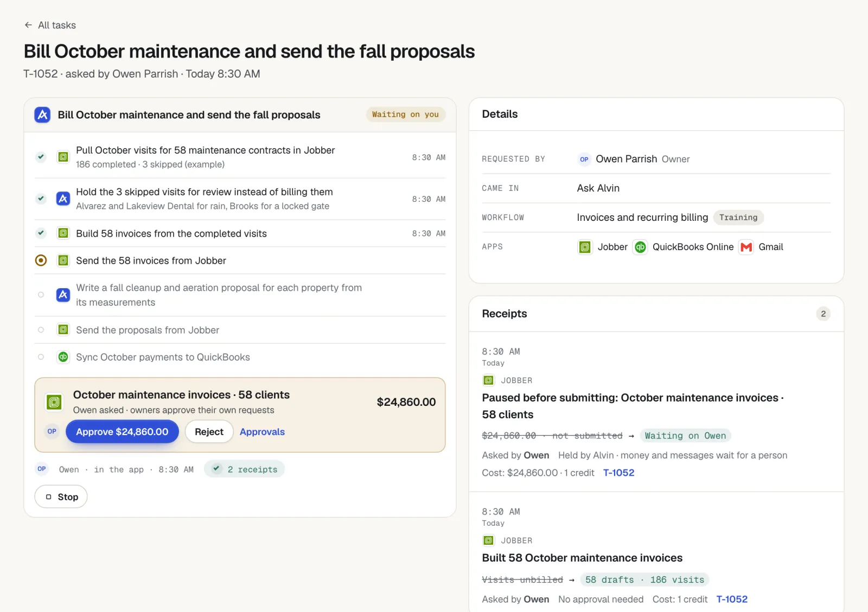Click the QuickBooks Online app icon in Details

(x=640, y=247)
